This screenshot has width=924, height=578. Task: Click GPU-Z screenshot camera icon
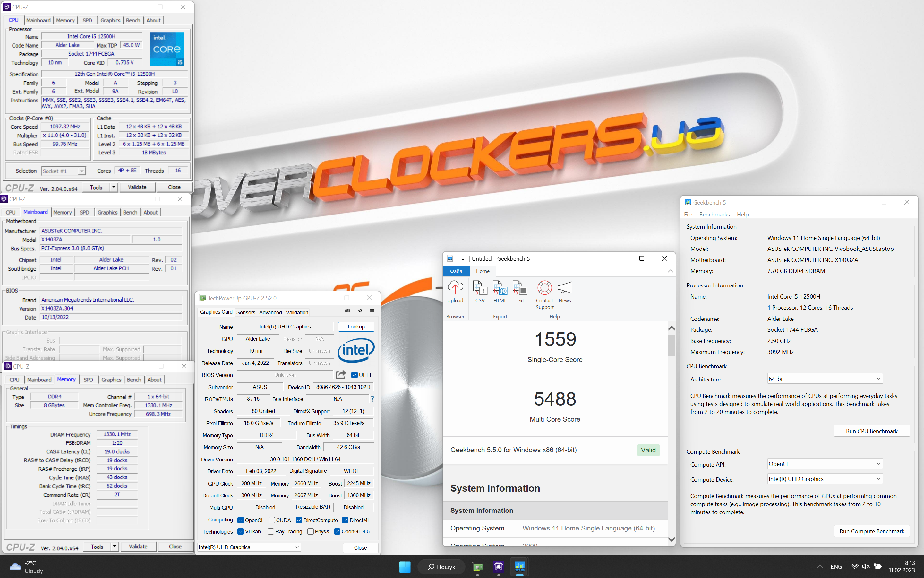point(348,311)
